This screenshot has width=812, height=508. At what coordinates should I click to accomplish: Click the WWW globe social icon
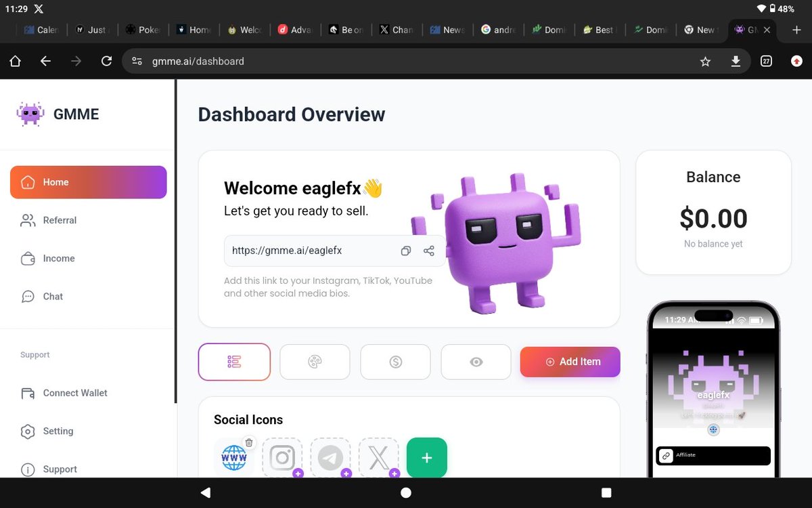[x=233, y=459]
